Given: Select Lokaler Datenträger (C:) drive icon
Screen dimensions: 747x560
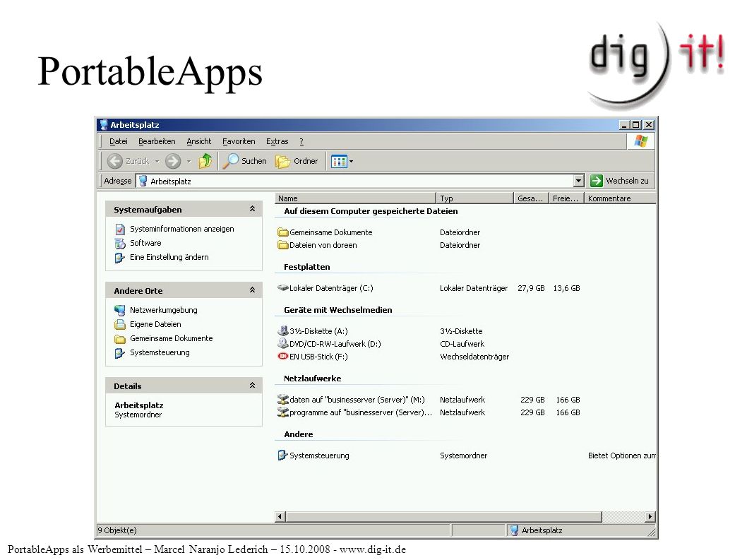Looking at the screenshot, I should click(283, 288).
